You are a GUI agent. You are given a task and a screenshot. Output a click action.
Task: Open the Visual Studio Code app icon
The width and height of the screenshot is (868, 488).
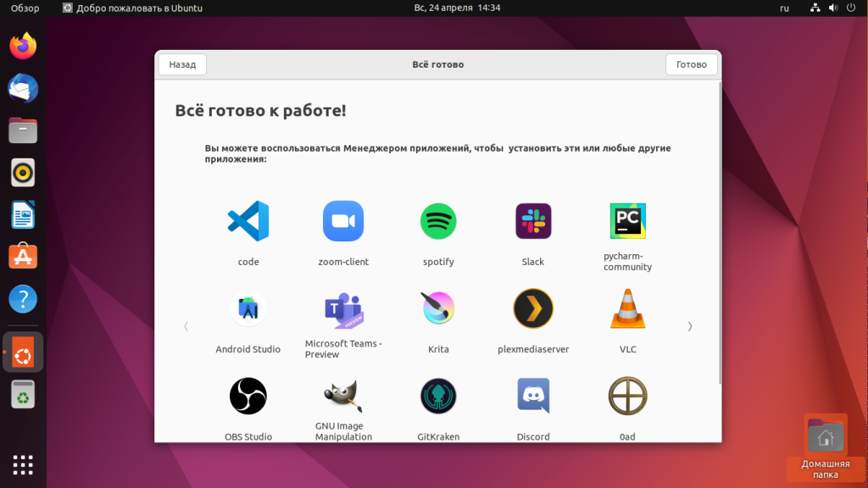[x=248, y=221]
